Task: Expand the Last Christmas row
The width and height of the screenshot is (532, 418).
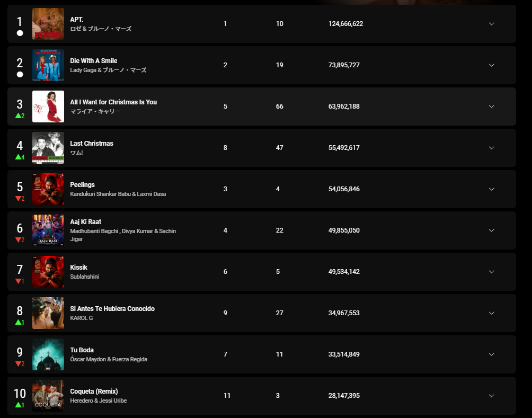Action: pos(491,148)
